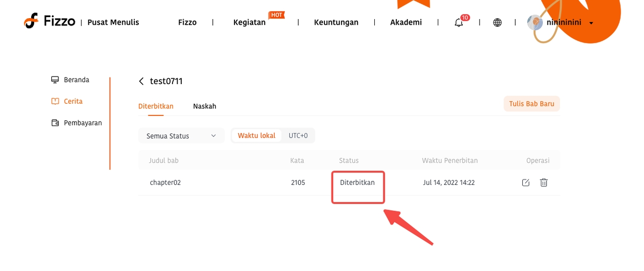
Task: Open Keuntungan in the top navigation
Action: (x=336, y=22)
